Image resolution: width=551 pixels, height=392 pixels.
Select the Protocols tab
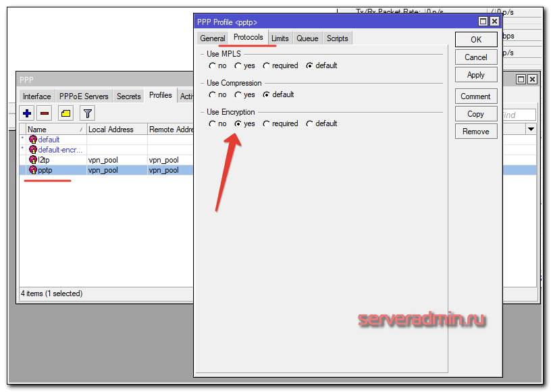248,37
